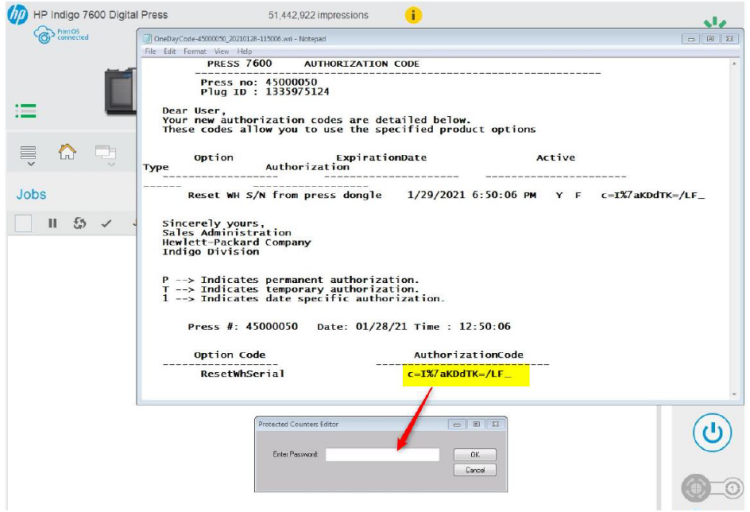750x512 pixels.
Task: Click the ResetWhSerial option code text
Action: 242,374
